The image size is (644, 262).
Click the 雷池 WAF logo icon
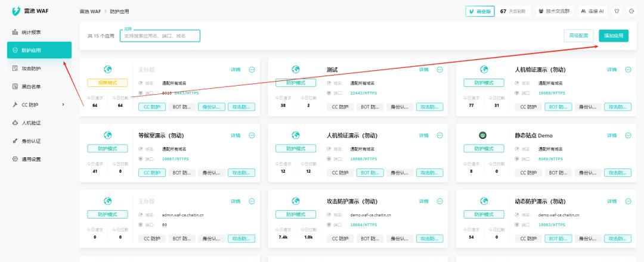[16, 11]
